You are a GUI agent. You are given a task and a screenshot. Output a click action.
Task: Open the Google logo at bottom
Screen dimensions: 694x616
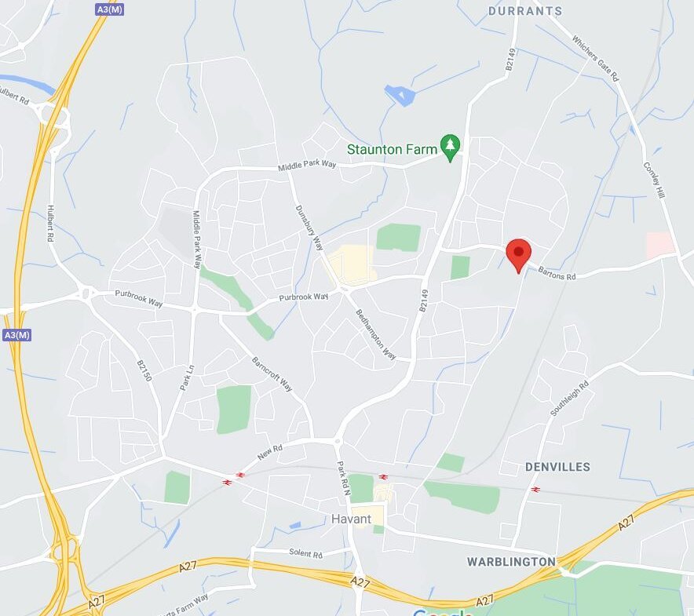tap(443, 612)
